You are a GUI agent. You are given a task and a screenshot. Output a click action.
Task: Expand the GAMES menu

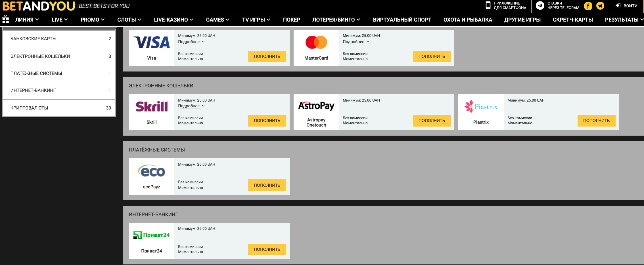point(218,20)
